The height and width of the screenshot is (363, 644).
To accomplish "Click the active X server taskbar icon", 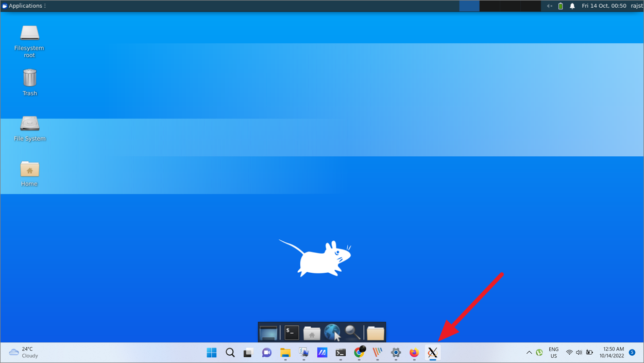I will click(433, 353).
